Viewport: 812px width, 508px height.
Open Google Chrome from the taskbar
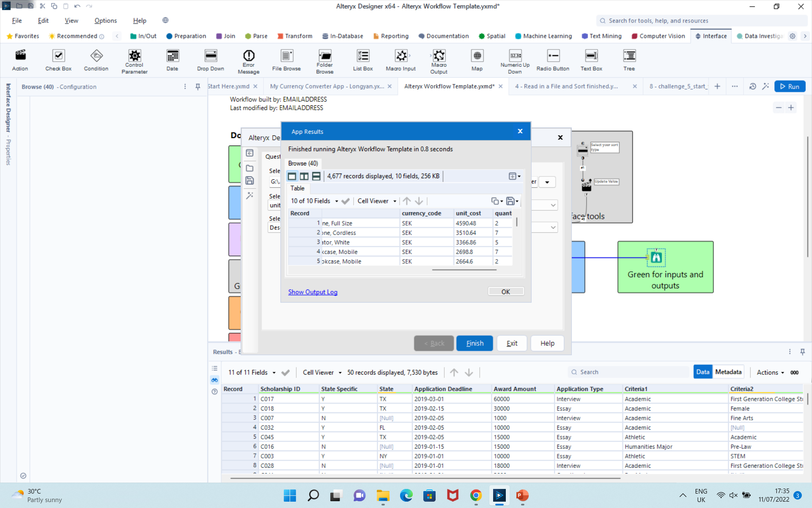476,495
